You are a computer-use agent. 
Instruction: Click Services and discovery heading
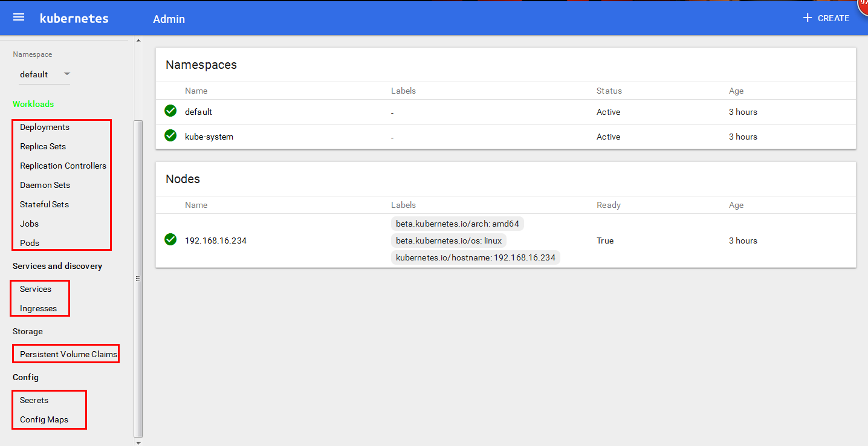(x=57, y=266)
